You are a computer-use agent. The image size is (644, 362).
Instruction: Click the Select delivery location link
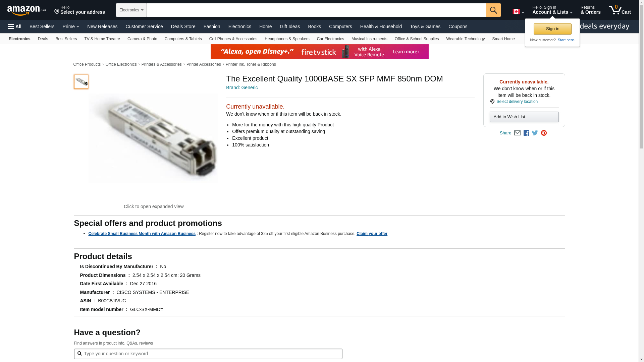(517, 102)
